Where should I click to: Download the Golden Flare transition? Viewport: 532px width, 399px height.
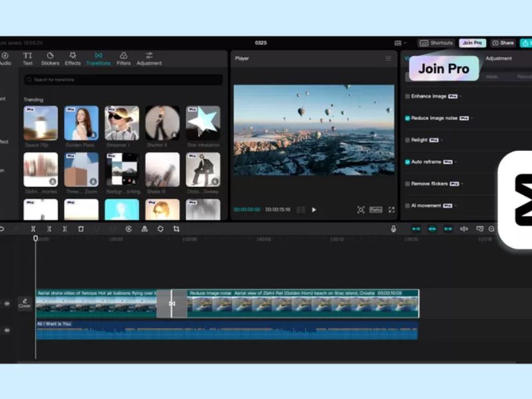coord(93,135)
